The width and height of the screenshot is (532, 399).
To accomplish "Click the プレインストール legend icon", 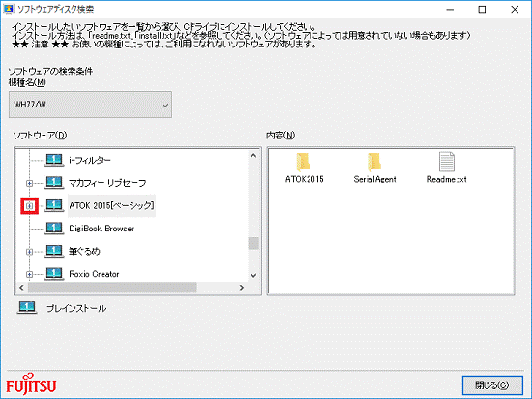I will coord(27,308).
